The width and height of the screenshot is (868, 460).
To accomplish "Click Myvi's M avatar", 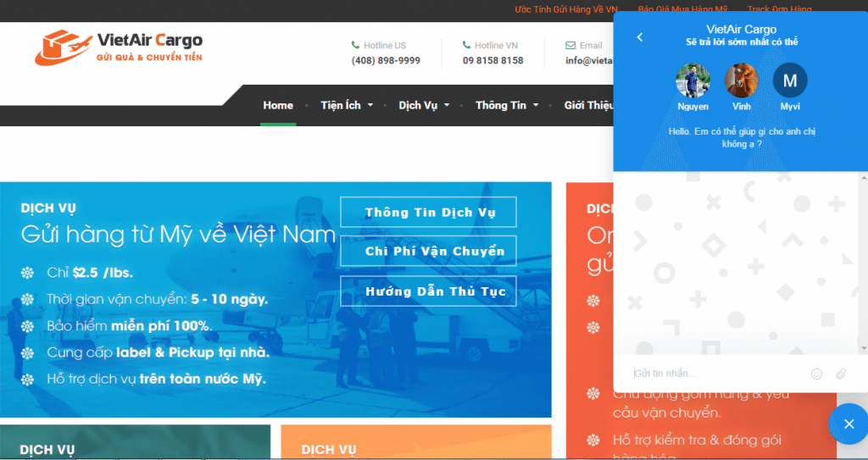I will click(x=790, y=81).
